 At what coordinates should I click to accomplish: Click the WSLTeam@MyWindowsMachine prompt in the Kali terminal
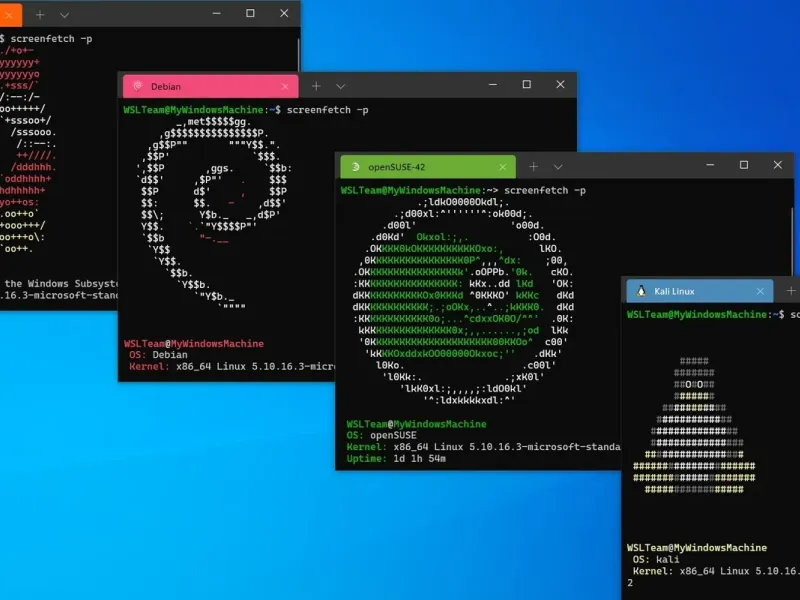point(697,314)
